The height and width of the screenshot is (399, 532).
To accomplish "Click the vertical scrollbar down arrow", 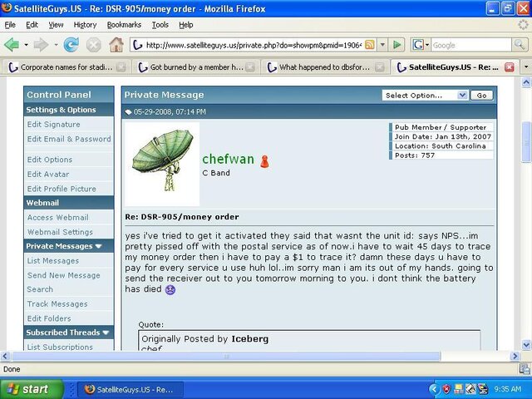I will (526, 345).
